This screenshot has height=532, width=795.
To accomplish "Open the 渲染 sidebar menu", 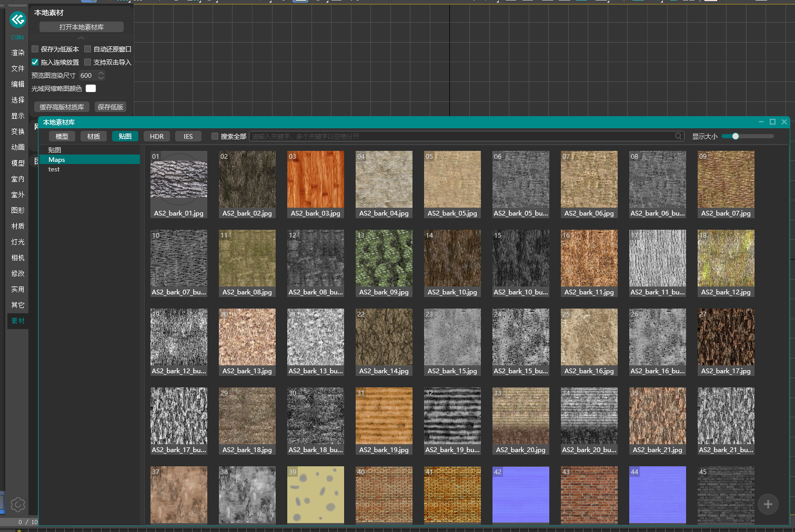I will 18,53.
